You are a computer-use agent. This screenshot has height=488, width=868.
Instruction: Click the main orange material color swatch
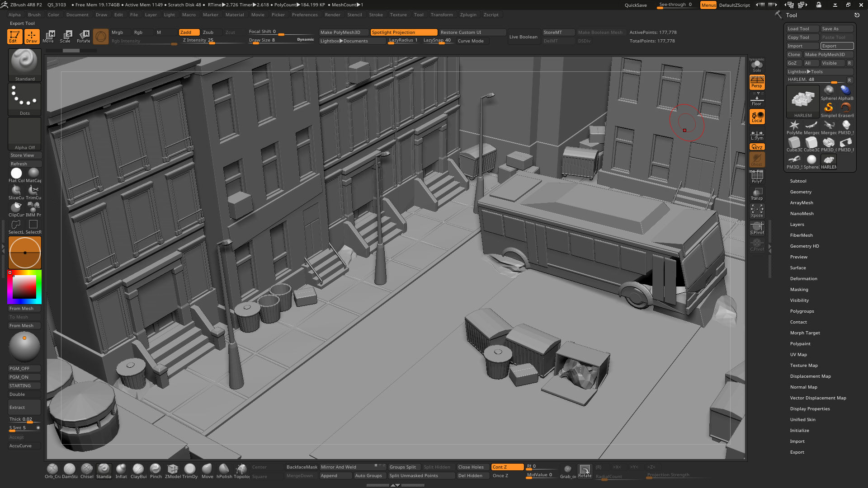click(x=25, y=253)
